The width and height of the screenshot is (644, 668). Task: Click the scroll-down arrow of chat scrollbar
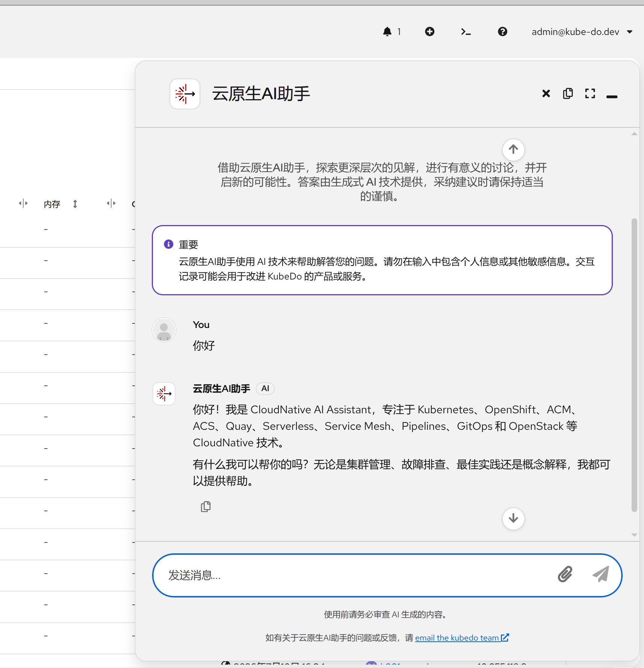(x=634, y=535)
